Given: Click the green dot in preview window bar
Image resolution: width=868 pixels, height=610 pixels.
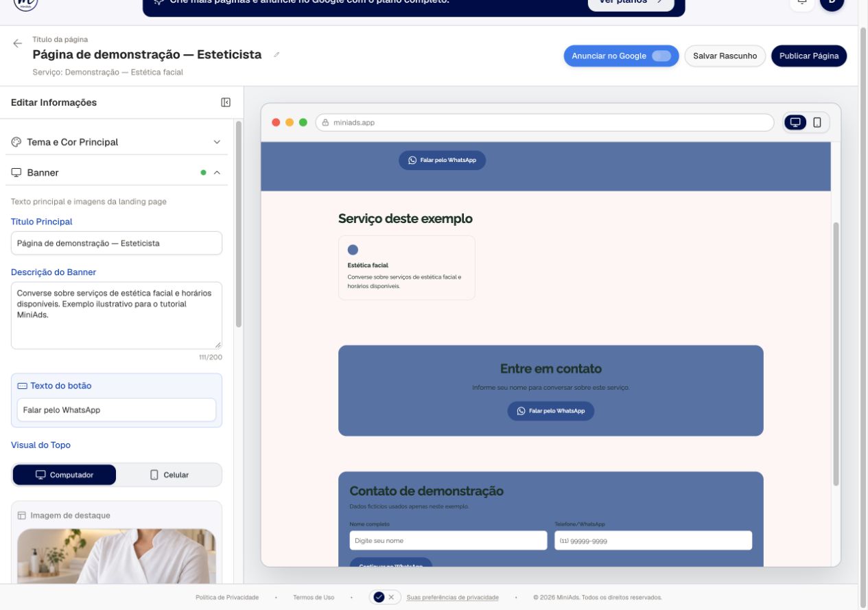Looking at the screenshot, I should (303, 123).
